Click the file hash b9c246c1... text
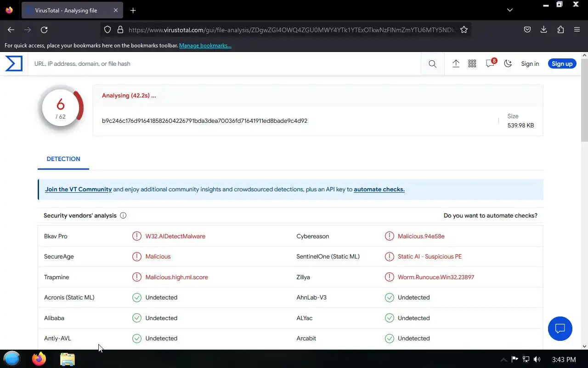Viewport: 588px width, 368px height. 204,121
